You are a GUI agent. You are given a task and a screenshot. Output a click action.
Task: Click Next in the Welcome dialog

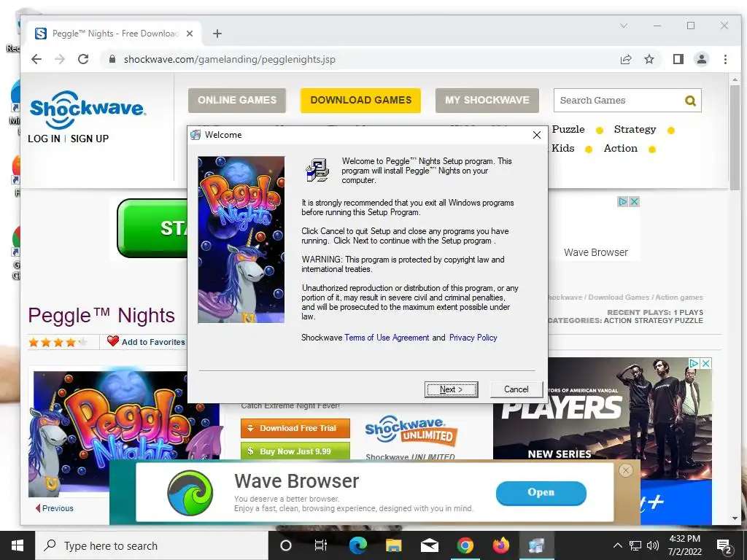click(x=451, y=389)
